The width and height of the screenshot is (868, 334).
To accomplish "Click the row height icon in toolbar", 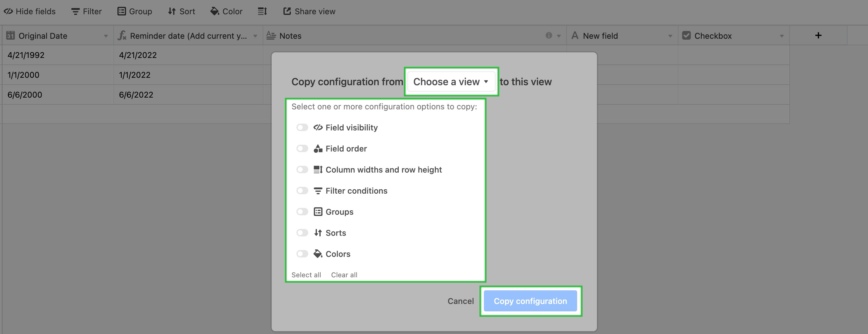I will 262,11.
